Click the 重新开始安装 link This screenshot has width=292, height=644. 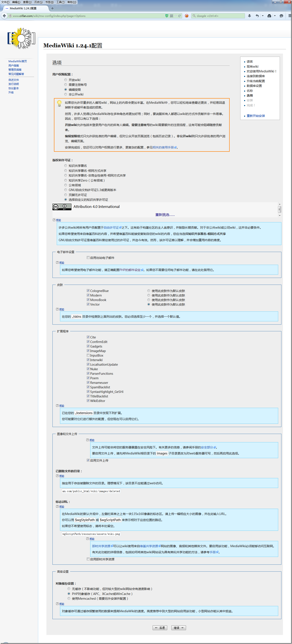coord(256,116)
